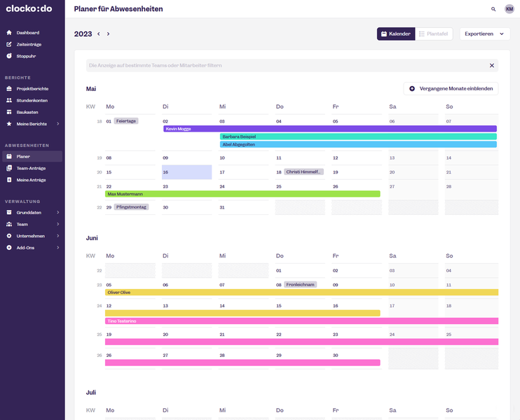This screenshot has width=520, height=420.
Task: Switch to Kalender view
Action: point(396,34)
